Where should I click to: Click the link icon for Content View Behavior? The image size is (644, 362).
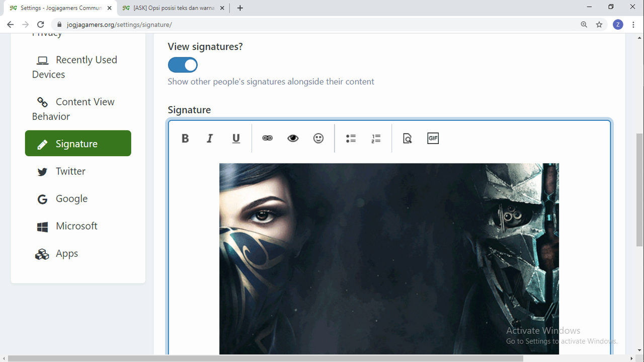click(43, 102)
